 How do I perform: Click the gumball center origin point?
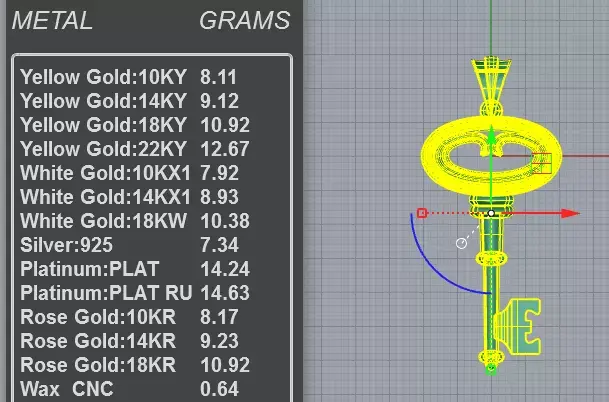[x=491, y=213]
